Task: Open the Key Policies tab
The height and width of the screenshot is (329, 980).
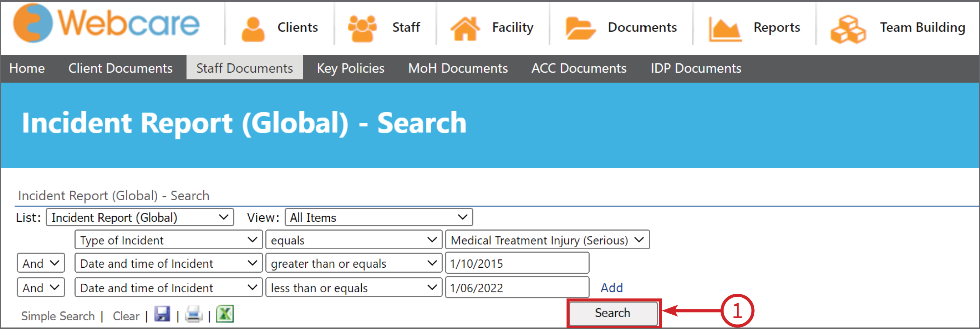Action: point(350,68)
